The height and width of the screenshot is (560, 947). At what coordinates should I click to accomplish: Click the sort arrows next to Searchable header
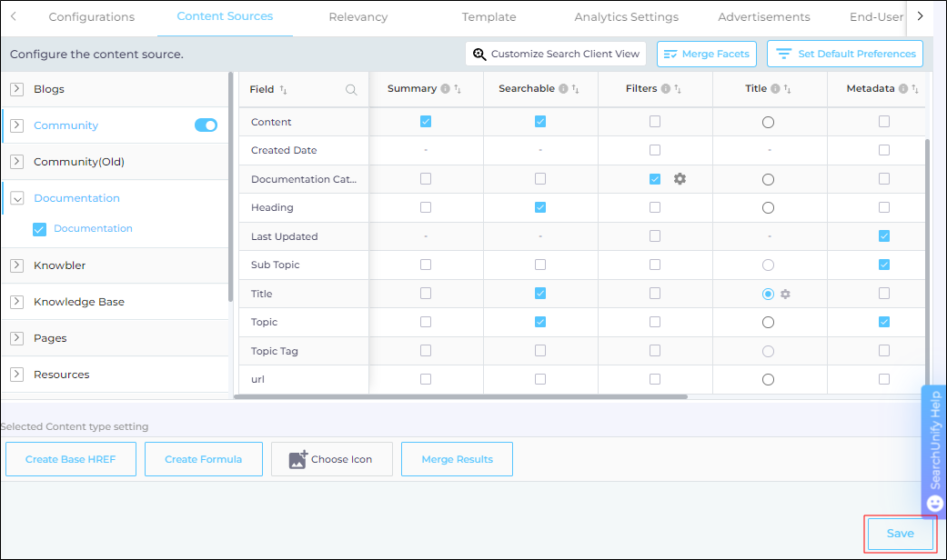[574, 89]
